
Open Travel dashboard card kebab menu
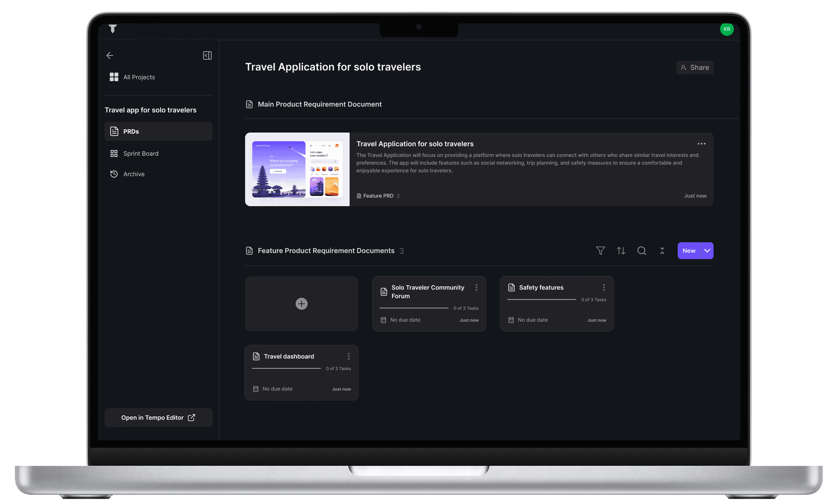click(348, 357)
